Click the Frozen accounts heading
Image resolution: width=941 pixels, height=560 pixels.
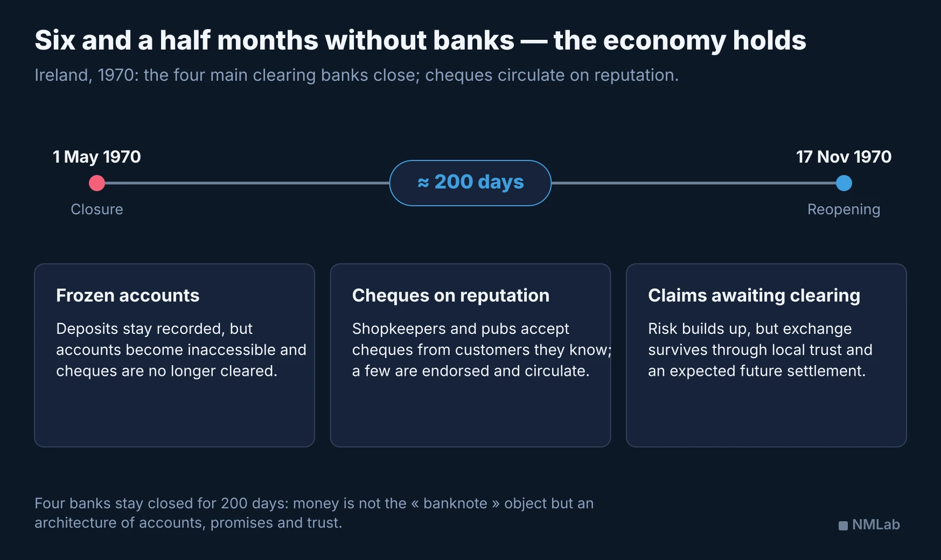coord(128,295)
